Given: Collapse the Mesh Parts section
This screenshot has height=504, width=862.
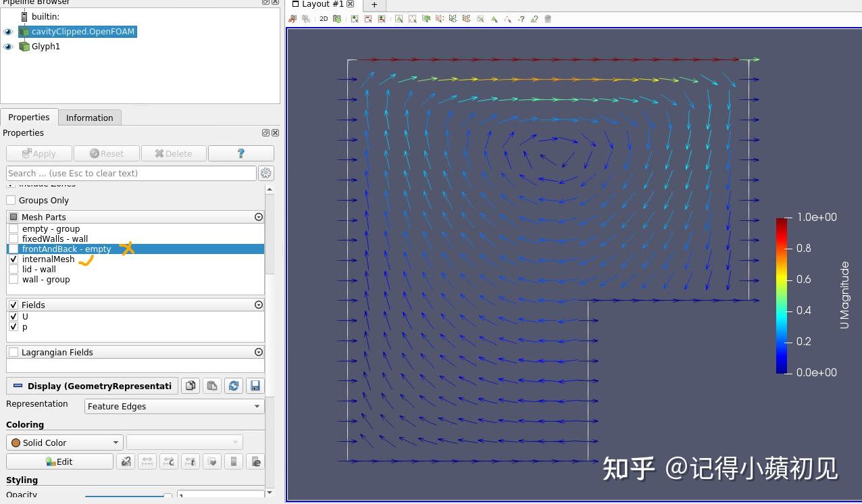Looking at the screenshot, I should coord(258,217).
